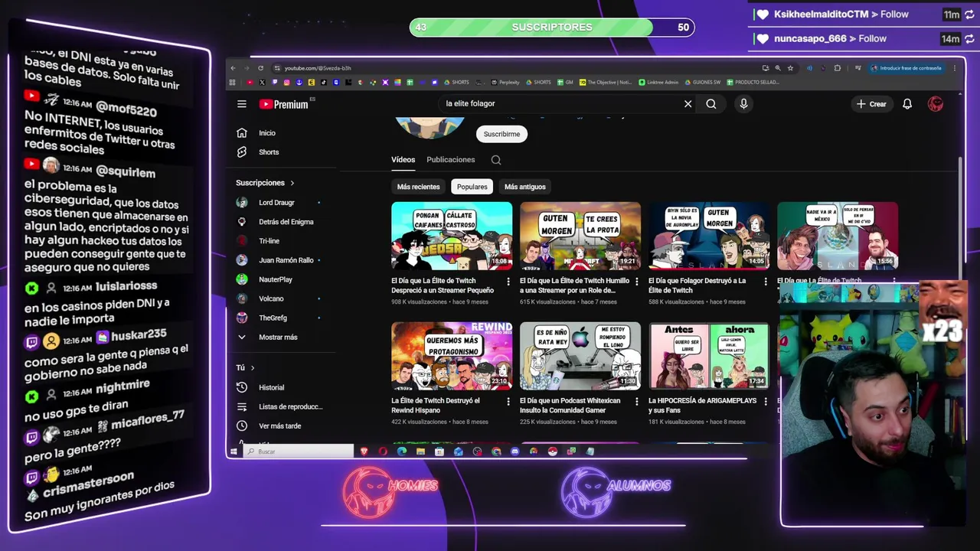Open Listas de reproducción in sidebar

(290, 407)
